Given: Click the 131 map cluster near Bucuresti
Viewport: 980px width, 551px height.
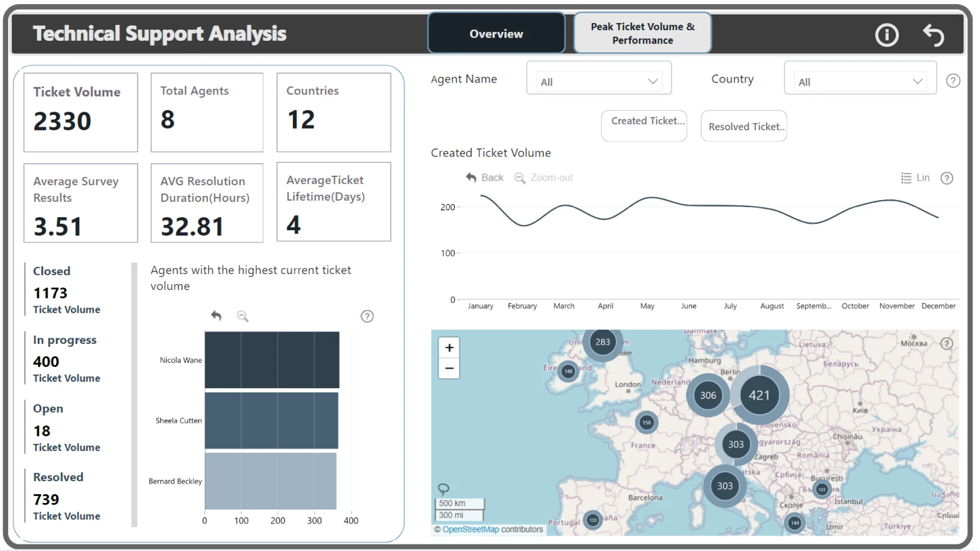Looking at the screenshot, I should coord(822,489).
